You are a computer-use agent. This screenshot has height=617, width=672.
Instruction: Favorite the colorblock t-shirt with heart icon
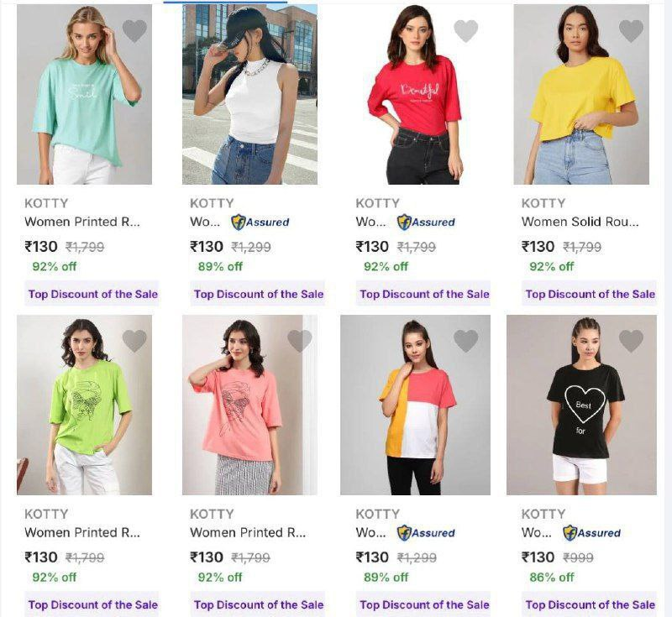click(x=466, y=341)
